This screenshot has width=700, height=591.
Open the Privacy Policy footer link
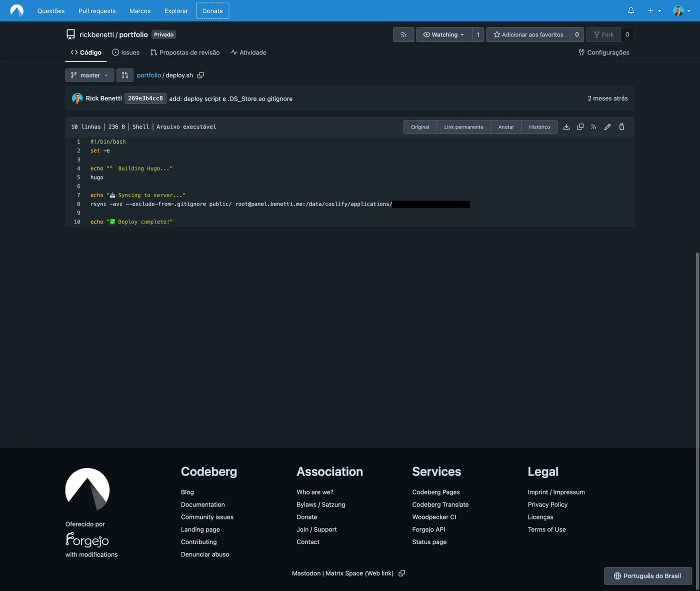coord(547,504)
